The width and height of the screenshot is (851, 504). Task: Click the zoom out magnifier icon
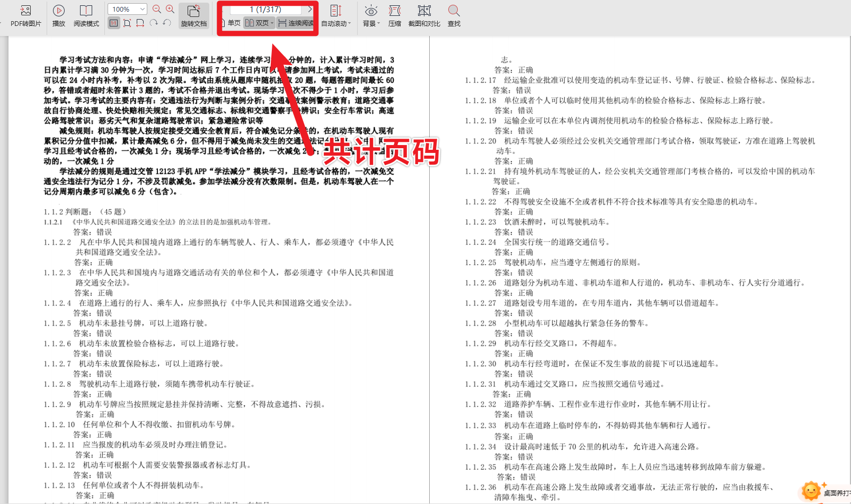(156, 9)
